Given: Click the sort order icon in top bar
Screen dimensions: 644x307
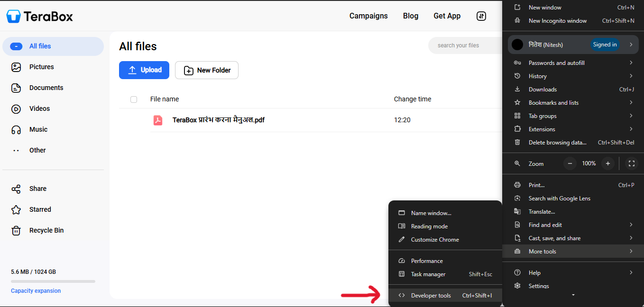Looking at the screenshot, I should (x=481, y=16).
